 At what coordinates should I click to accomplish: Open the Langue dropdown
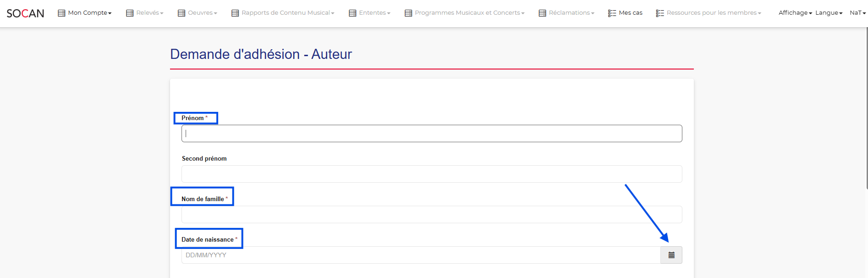[x=828, y=13]
